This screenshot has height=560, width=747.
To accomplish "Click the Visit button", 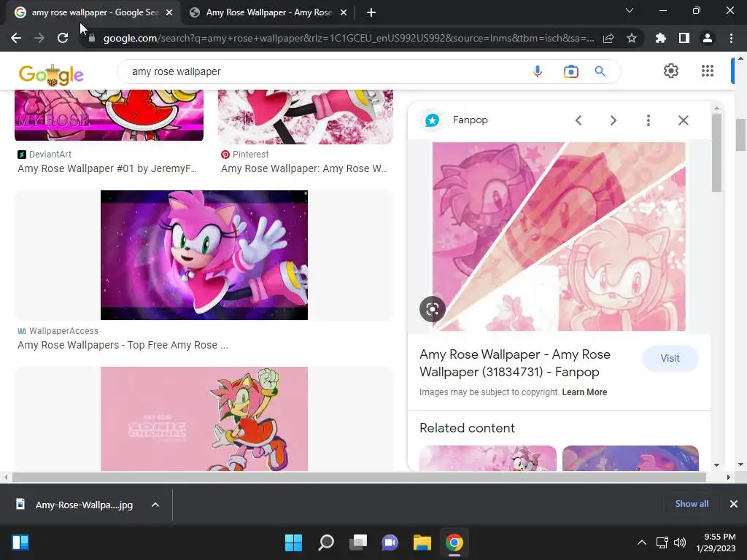I will [x=670, y=358].
